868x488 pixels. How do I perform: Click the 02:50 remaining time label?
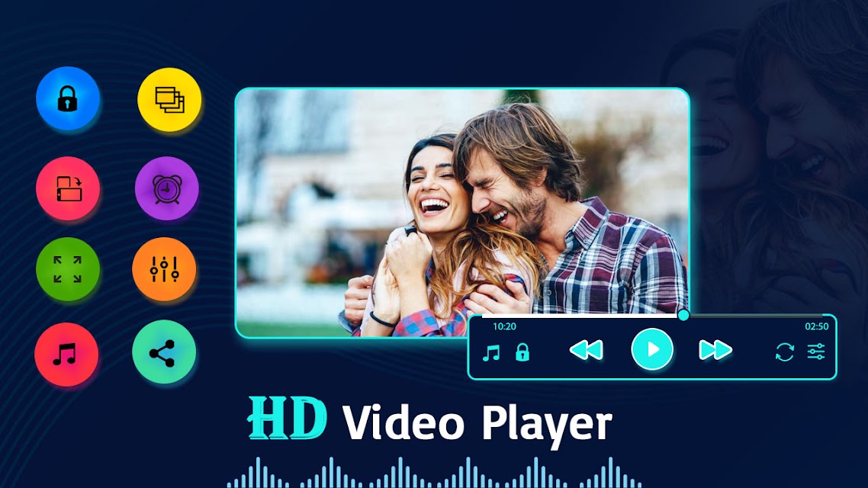(x=817, y=326)
